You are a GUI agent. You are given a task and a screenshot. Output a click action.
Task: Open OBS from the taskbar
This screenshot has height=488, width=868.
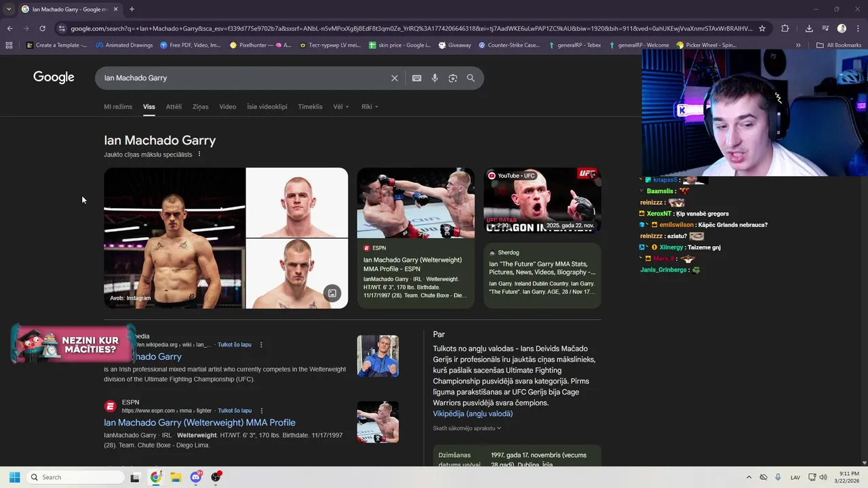(216, 477)
